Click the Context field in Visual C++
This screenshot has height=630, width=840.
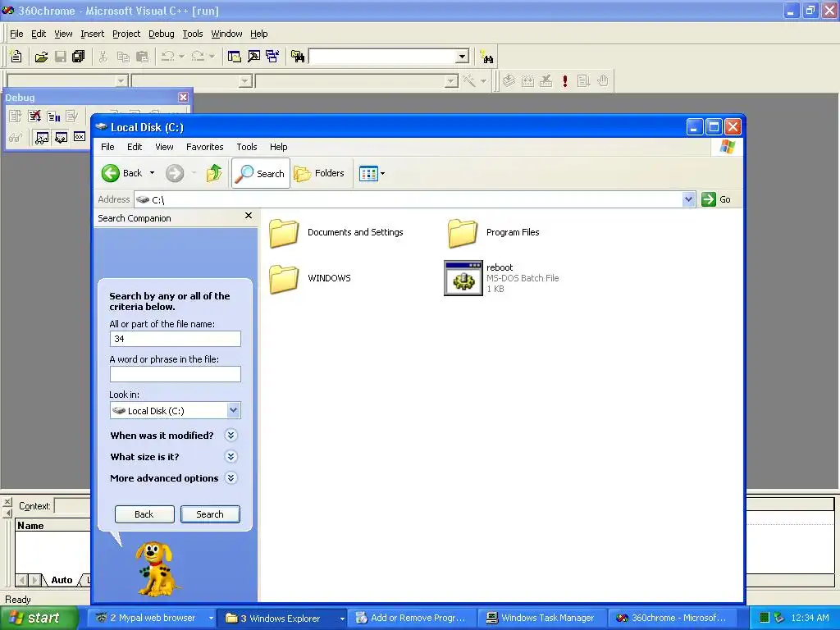(x=72, y=505)
